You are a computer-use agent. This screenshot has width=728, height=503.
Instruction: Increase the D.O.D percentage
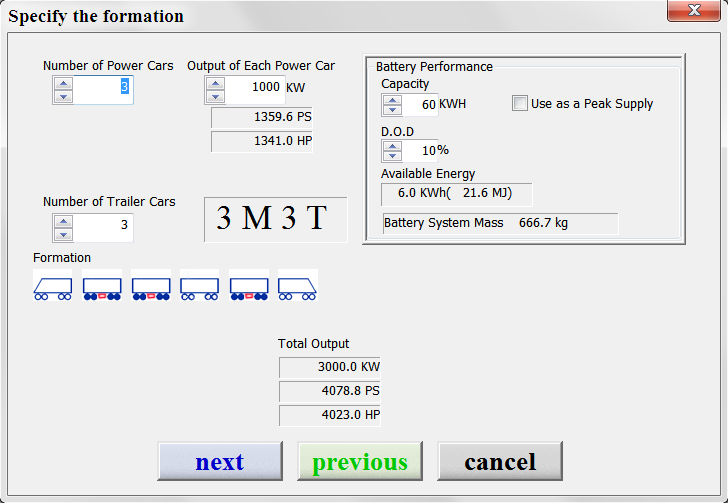392,146
